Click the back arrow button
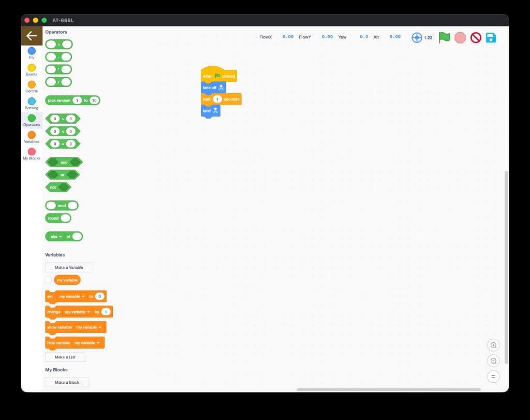Image resolution: width=530 pixels, height=420 pixels. [32, 36]
